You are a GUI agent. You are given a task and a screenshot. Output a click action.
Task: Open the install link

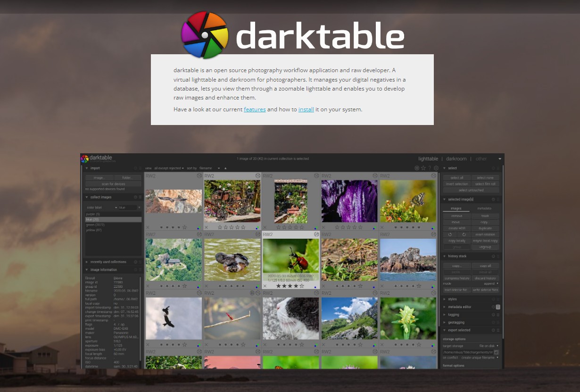306,109
